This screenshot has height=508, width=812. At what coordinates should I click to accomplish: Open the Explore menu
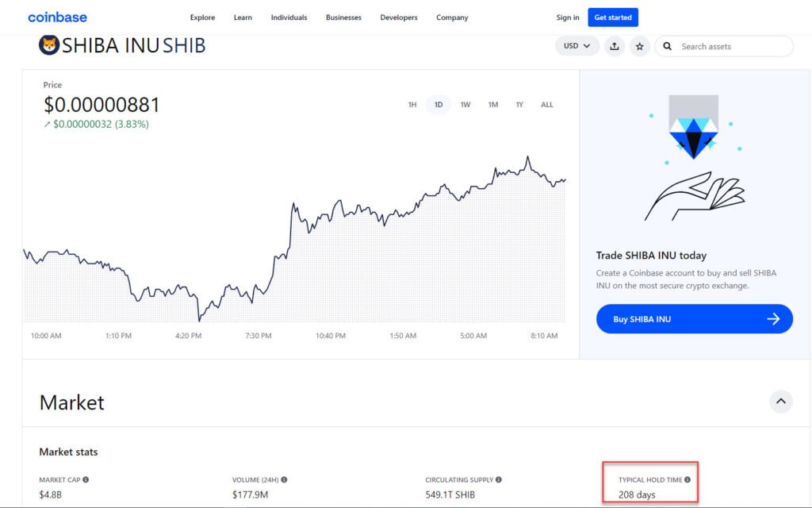202,17
